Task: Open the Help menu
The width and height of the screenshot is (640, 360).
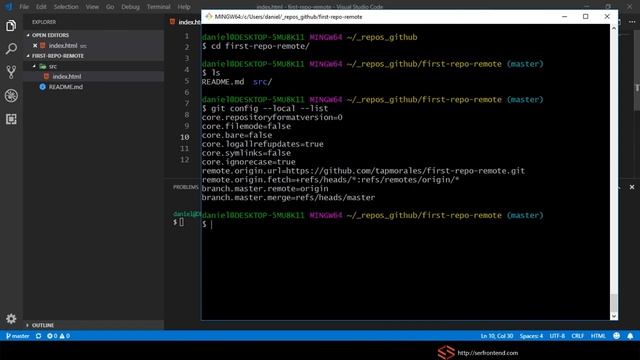Action: point(184,7)
